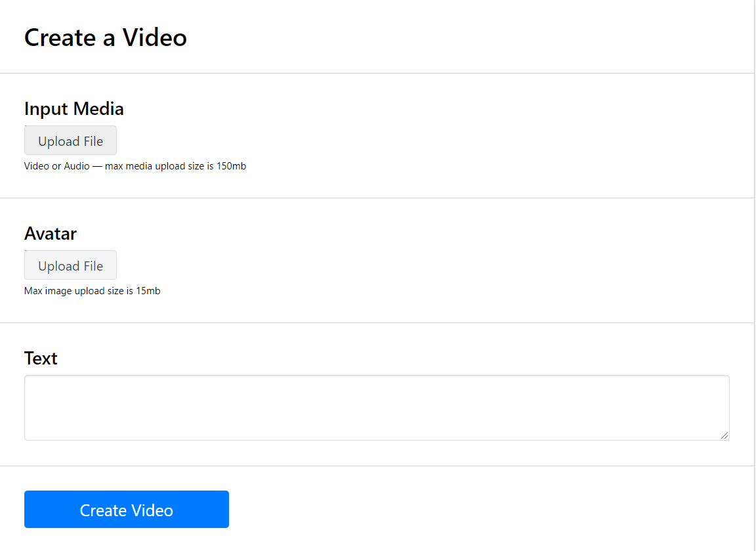Click the divider above the Create Video button
Image resolution: width=756 pixels, height=551 pixels.
click(x=377, y=466)
